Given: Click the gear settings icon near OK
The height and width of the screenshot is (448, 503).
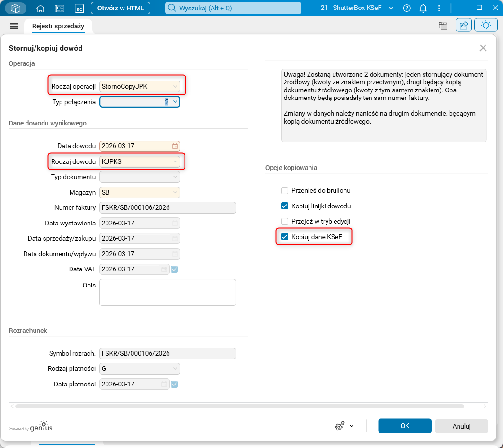Looking at the screenshot, I should tap(340, 426).
